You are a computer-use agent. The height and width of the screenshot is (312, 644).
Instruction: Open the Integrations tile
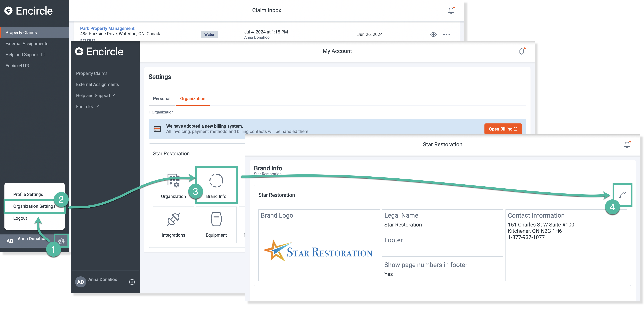click(173, 225)
